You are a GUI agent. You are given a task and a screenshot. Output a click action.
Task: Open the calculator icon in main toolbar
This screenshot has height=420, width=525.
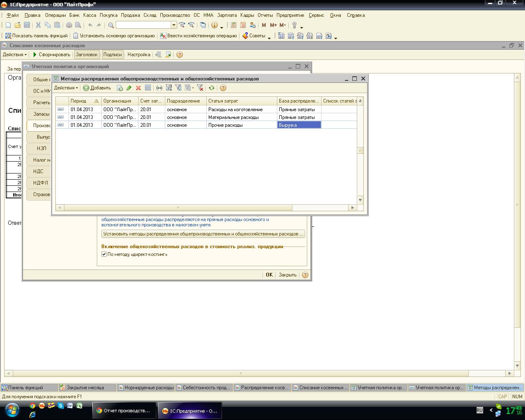(233, 25)
